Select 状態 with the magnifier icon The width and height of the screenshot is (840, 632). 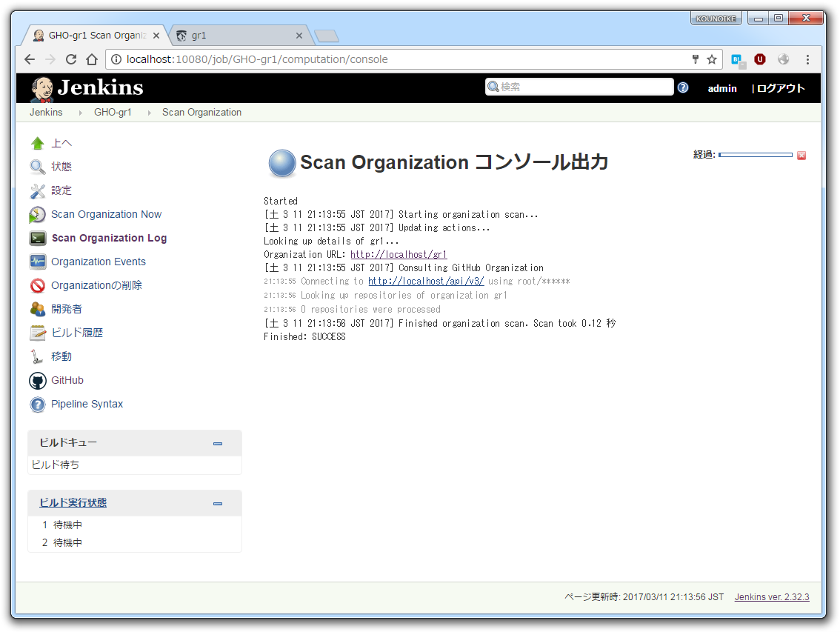point(37,167)
